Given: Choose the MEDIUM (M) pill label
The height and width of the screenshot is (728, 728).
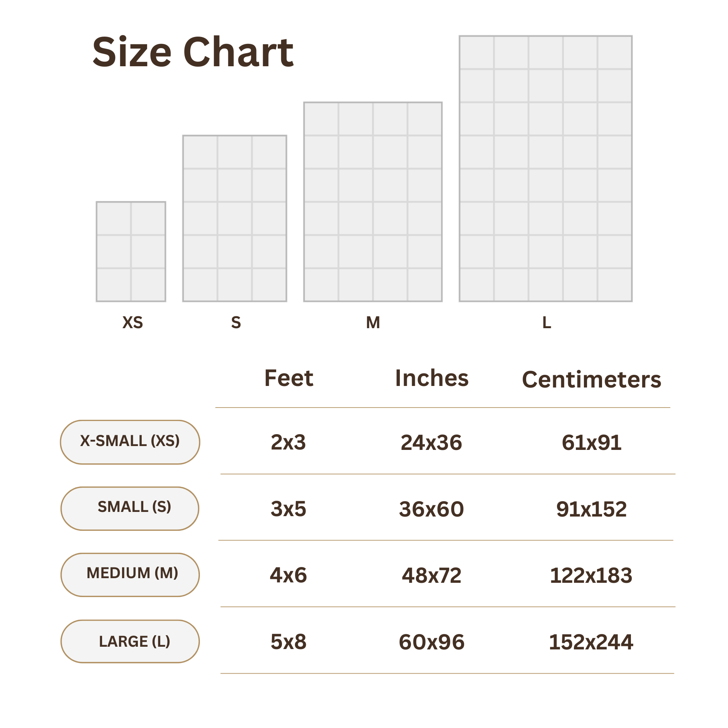Looking at the screenshot, I should [130, 574].
